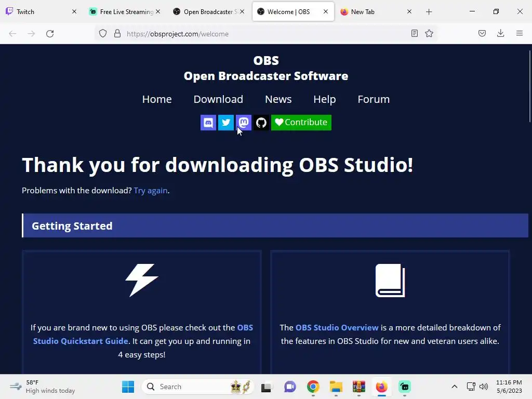The image size is (532, 399).
Task: Open WinRAR from the taskbar
Action: point(358,387)
